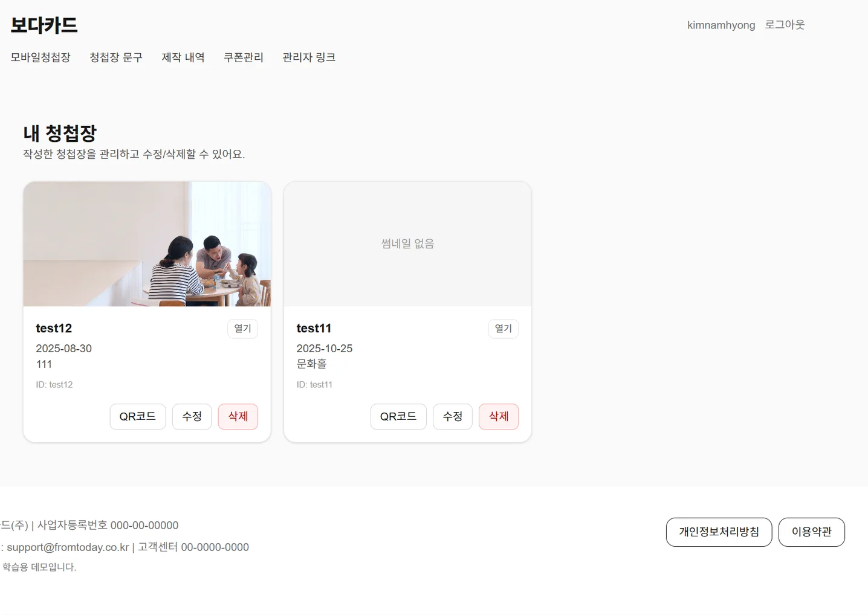Click the support@fromtoday.co.kr email text
This screenshot has width=868, height=615.
point(68,547)
